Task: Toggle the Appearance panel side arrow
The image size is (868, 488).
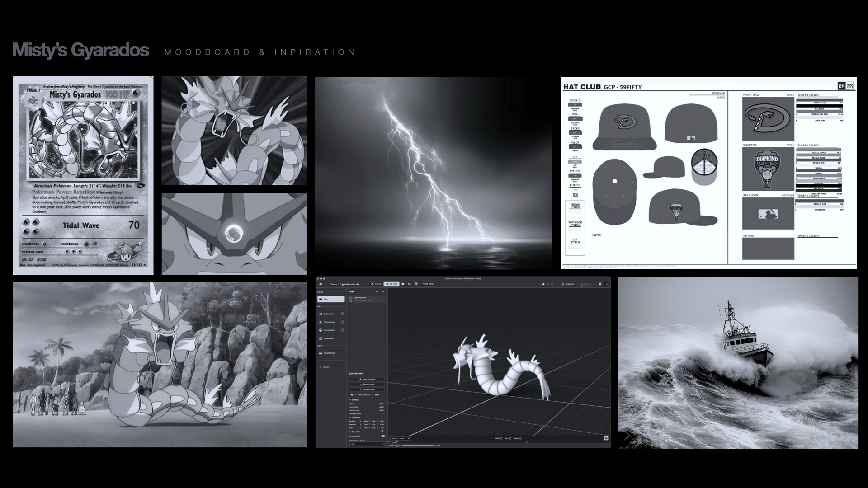Action: tap(342, 314)
